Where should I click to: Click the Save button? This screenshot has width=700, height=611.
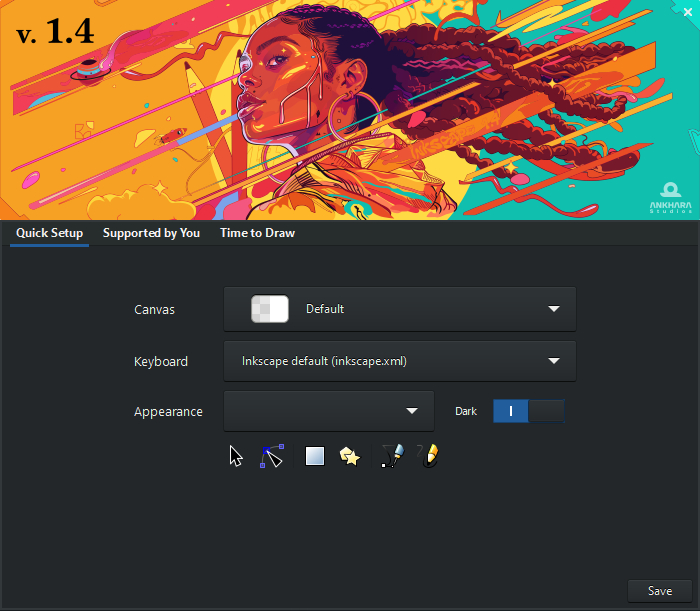(660, 591)
